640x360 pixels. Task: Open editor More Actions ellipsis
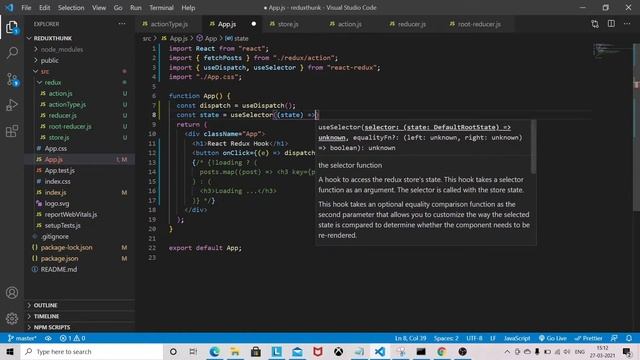pyautogui.click(x=627, y=24)
